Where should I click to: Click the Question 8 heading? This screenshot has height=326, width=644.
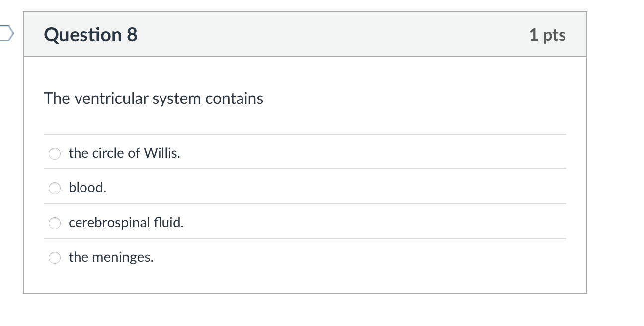(x=90, y=35)
